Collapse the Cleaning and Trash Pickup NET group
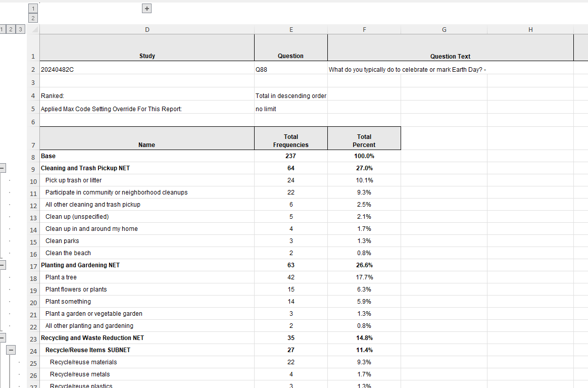 click(x=3, y=168)
